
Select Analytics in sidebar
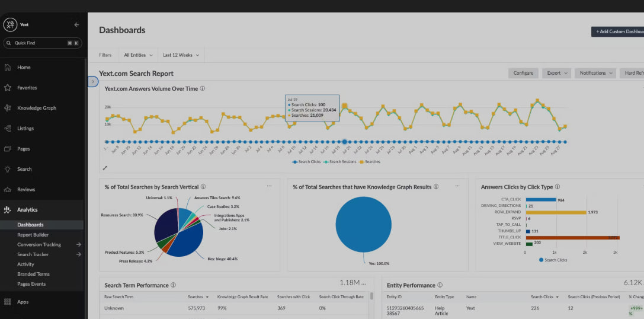(27, 210)
